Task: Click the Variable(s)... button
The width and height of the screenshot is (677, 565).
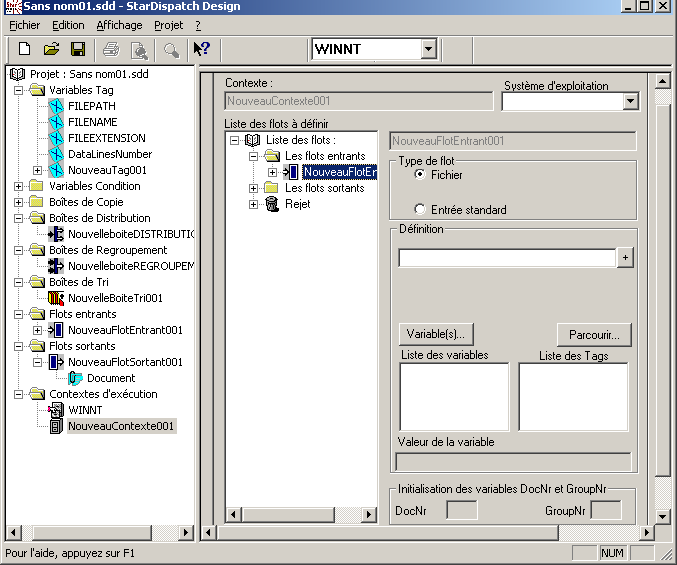Action: coord(436,334)
